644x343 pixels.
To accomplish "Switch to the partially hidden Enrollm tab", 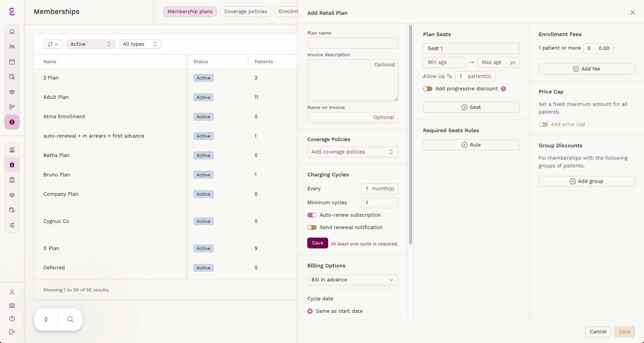I will click(x=286, y=12).
